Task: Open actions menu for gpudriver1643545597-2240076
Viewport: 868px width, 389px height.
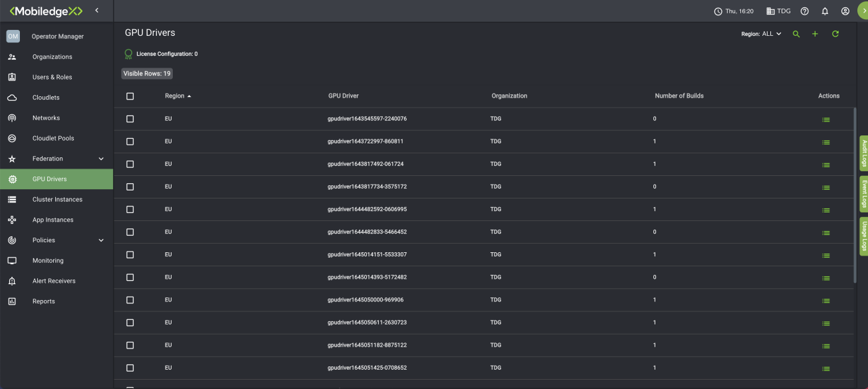Action: pyautogui.click(x=825, y=119)
